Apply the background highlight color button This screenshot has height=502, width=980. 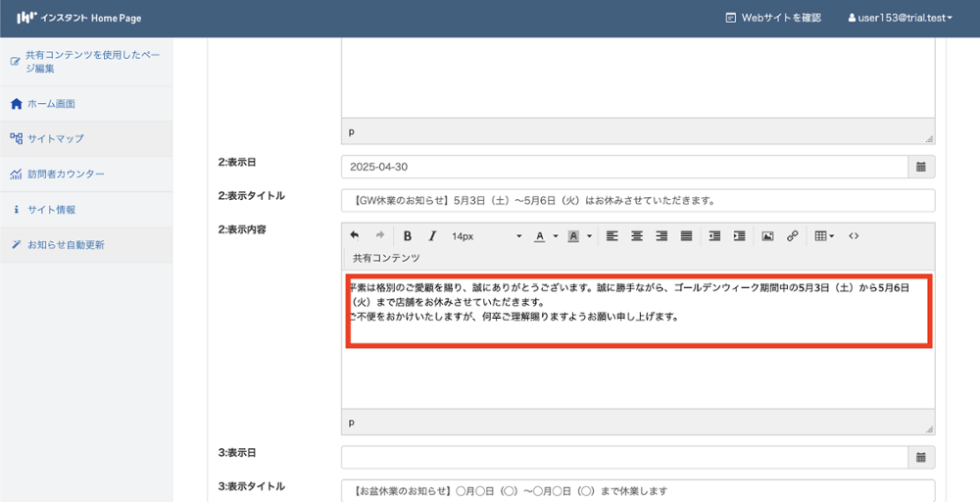[x=574, y=236]
